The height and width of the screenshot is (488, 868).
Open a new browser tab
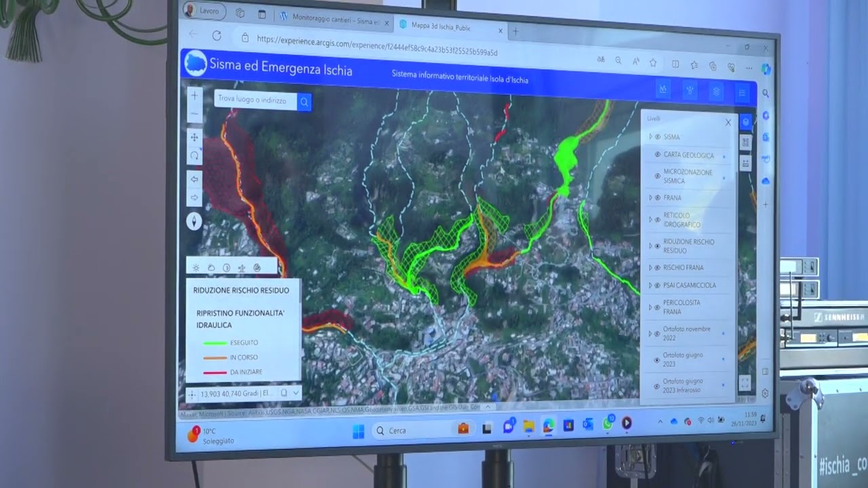(x=515, y=31)
